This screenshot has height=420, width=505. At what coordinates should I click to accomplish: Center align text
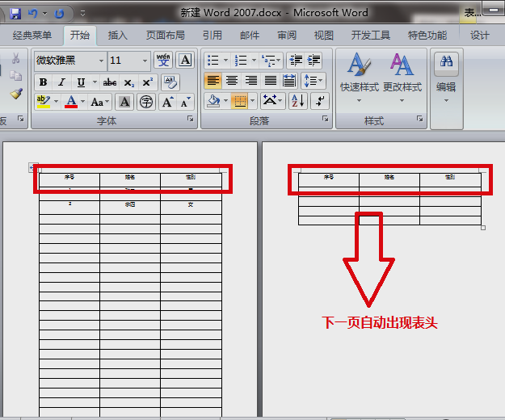click(x=232, y=81)
